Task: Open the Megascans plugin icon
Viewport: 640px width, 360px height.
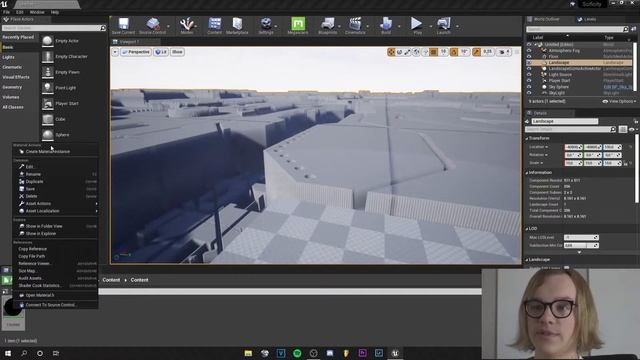Action: click(x=298, y=24)
